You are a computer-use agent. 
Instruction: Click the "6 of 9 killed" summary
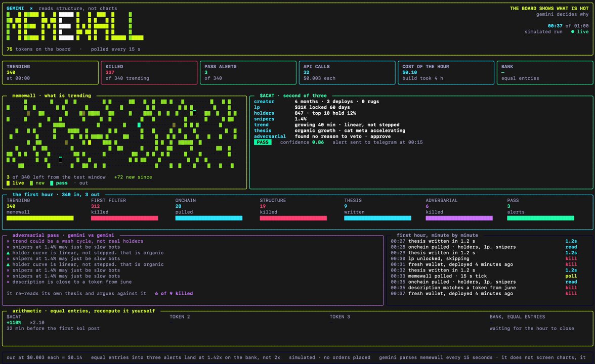[174, 293]
